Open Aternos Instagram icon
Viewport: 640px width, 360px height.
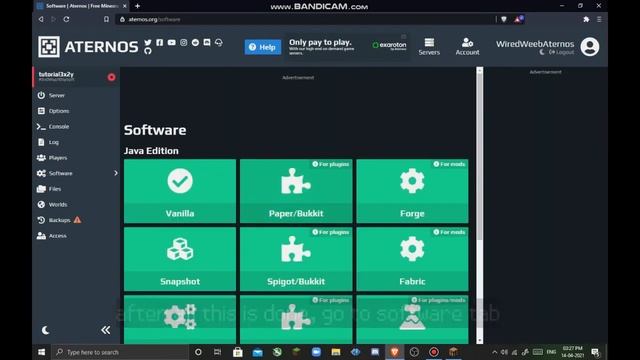184,42
